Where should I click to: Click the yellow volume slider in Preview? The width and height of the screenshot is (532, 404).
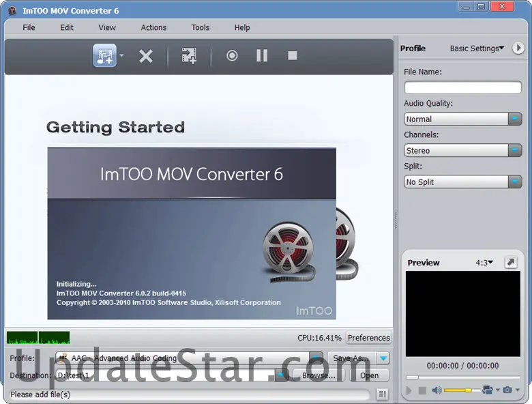point(458,390)
